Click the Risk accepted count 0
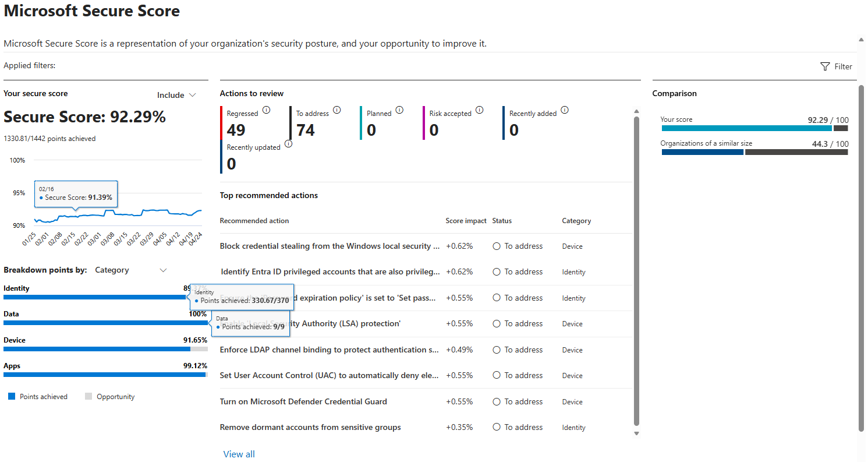868x462 pixels. pyautogui.click(x=434, y=130)
